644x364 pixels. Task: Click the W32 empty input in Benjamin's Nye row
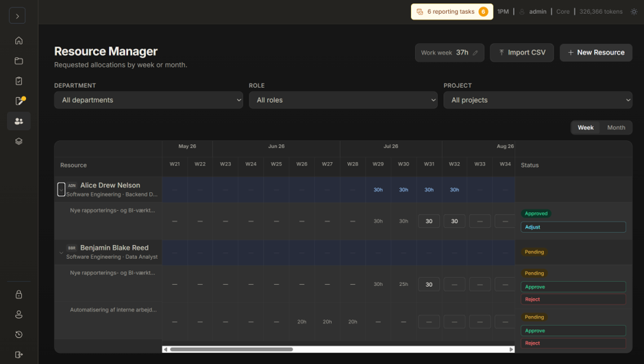[454, 285]
